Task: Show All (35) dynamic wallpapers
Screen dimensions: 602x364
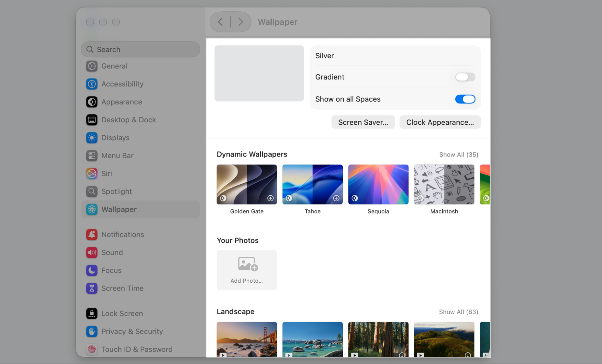Action: click(x=458, y=154)
